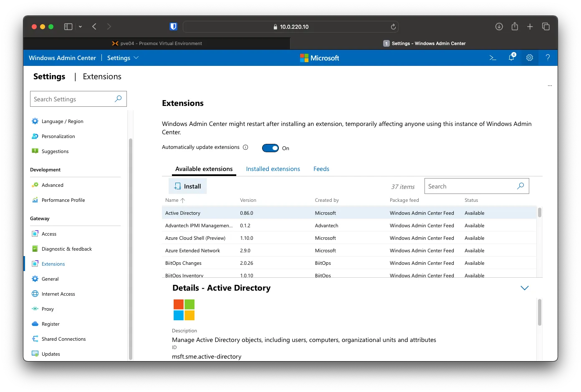Sort by the Created by column
Viewport: 581px width, 392px height.
click(x=327, y=200)
